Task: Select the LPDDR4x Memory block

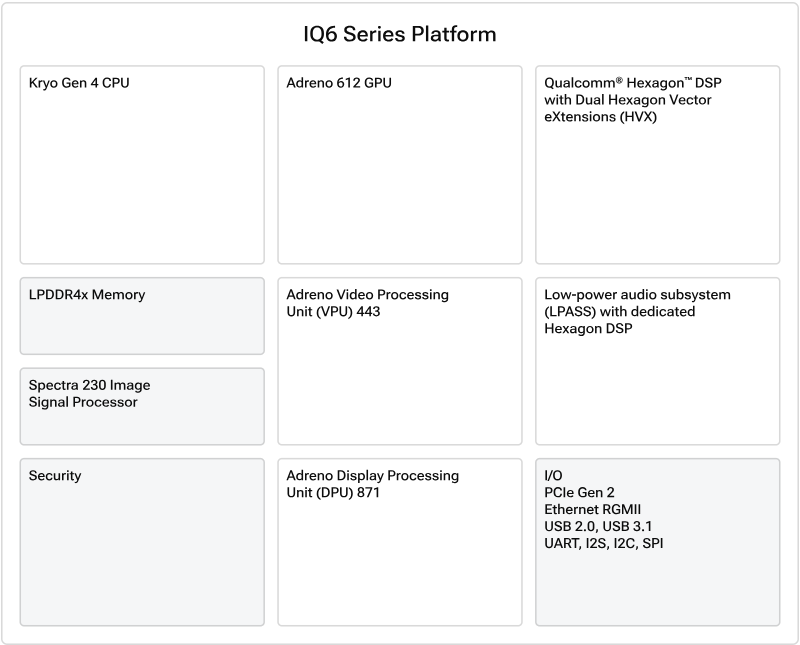Action: click(142, 316)
